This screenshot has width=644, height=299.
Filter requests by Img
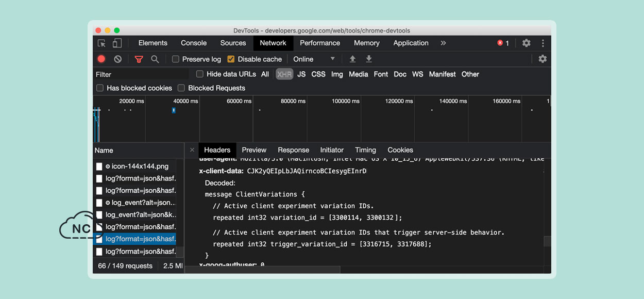(x=337, y=74)
